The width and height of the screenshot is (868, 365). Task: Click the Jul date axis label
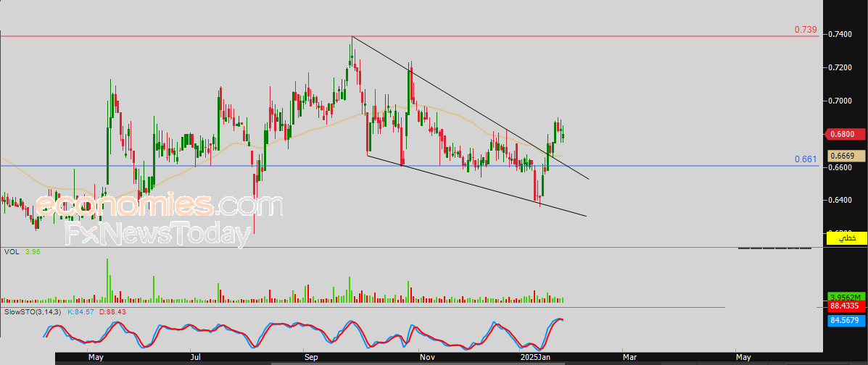click(194, 357)
